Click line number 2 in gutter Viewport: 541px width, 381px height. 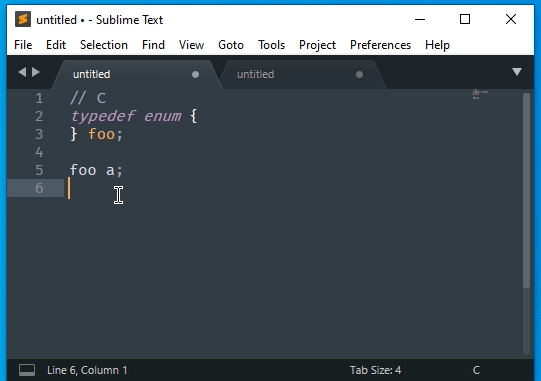pos(39,116)
